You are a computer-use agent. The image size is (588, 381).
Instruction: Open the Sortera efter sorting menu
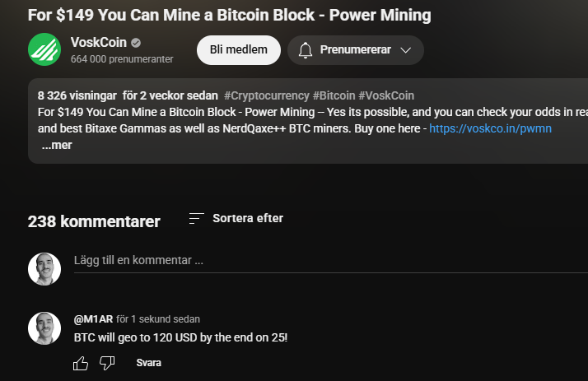(x=236, y=218)
